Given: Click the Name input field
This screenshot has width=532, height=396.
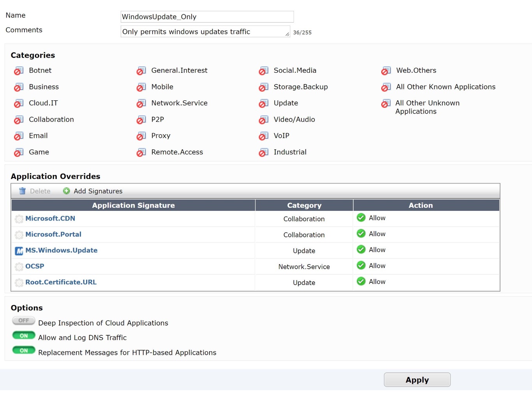Looking at the screenshot, I should pos(207,17).
